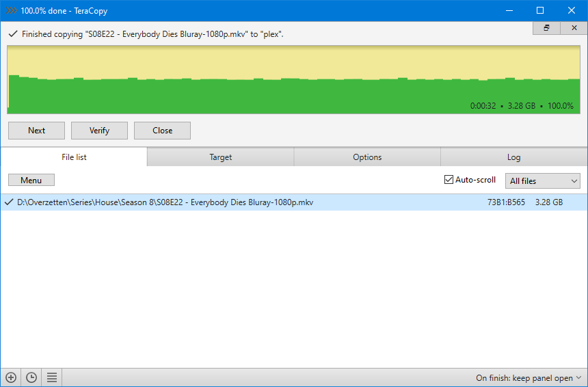588x387 pixels.
Task: Click the Next button
Action: 36,131
